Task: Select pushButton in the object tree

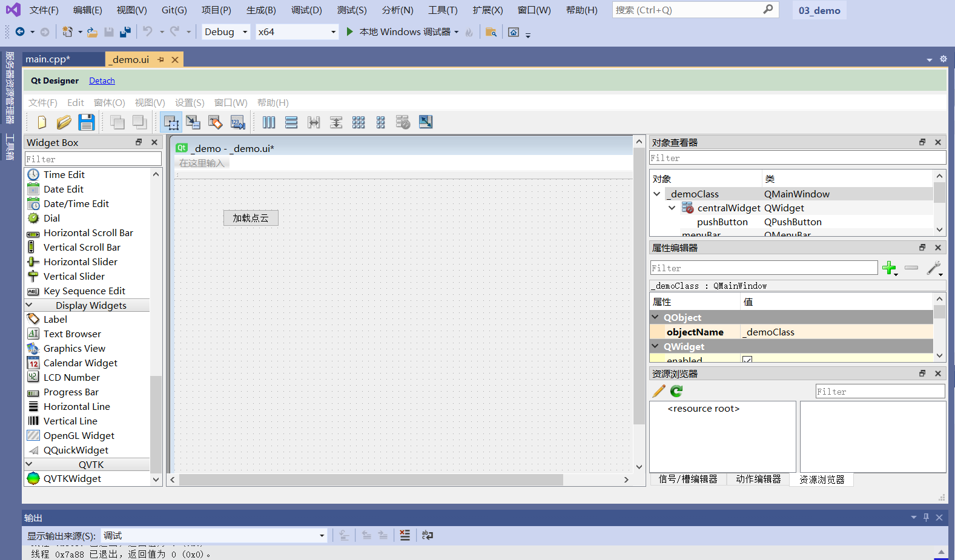Action: [x=722, y=222]
